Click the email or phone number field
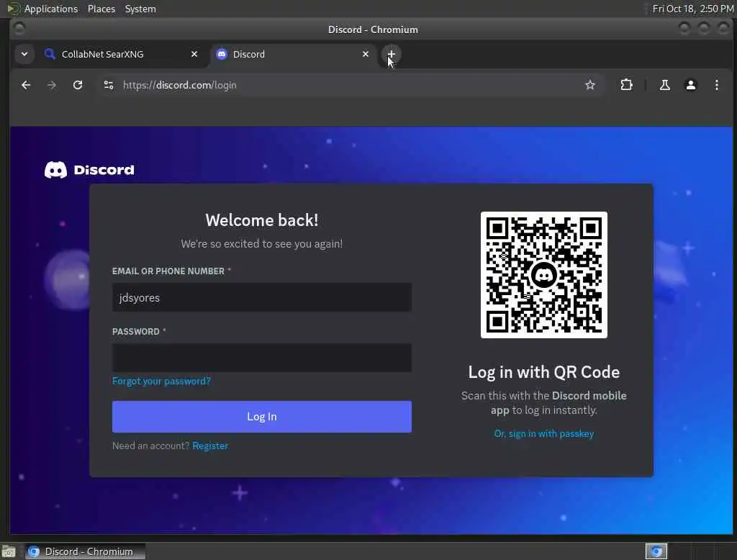 [x=262, y=297]
